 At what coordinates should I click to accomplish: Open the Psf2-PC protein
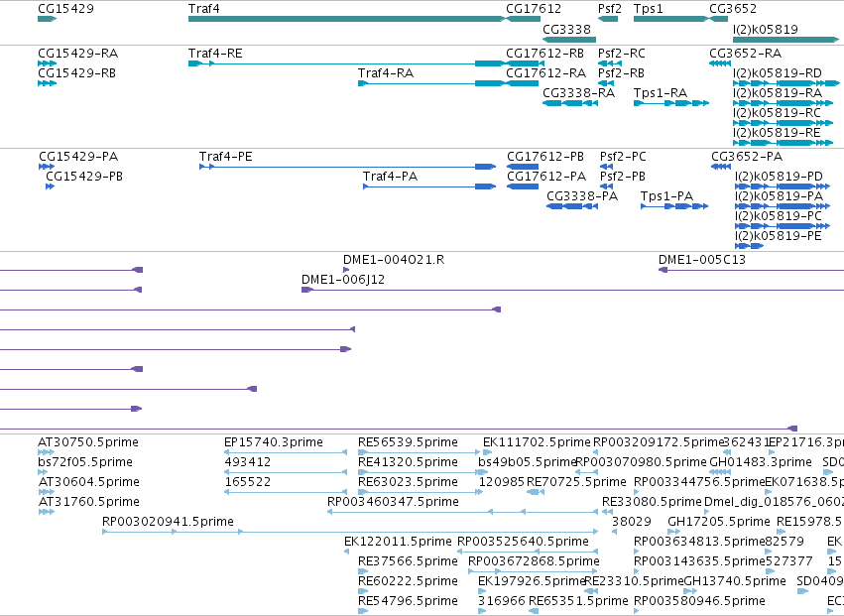tap(607, 167)
